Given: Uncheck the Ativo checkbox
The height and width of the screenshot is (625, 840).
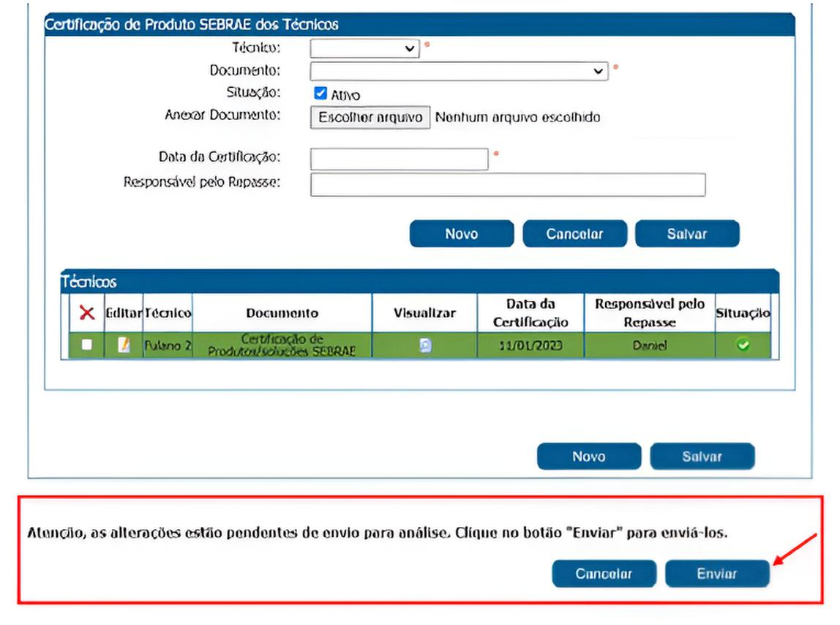Looking at the screenshot, I should click(320, 94).
